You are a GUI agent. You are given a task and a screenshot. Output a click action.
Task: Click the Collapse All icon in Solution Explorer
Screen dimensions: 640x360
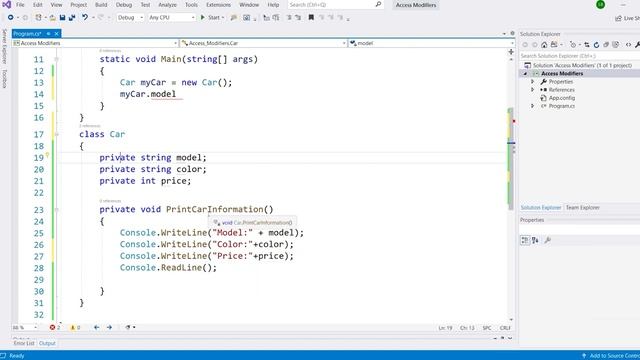(606, 44)
